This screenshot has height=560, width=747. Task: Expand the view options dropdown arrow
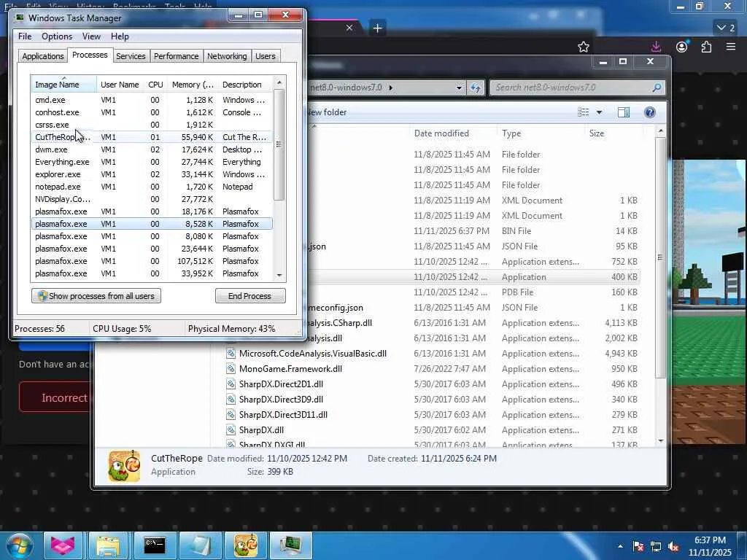point(600,112)
